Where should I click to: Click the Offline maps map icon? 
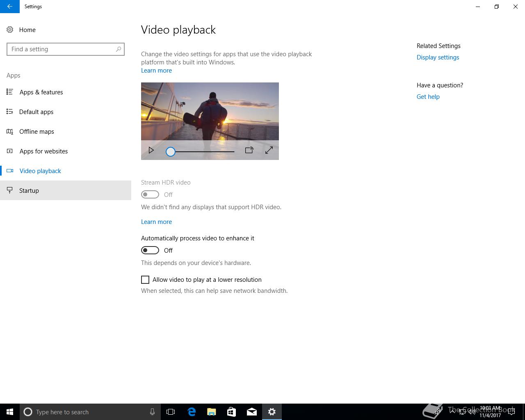click(10, 132)
